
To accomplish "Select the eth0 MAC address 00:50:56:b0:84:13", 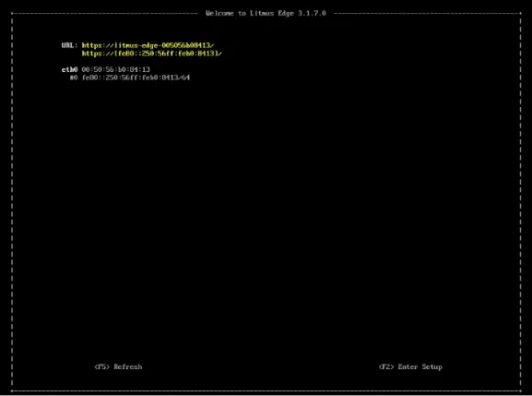I will click(x=115, y=69).
